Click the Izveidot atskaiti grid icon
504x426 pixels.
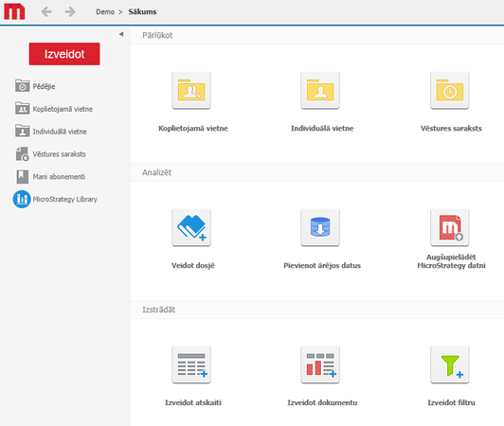click(x=191, y=365)
